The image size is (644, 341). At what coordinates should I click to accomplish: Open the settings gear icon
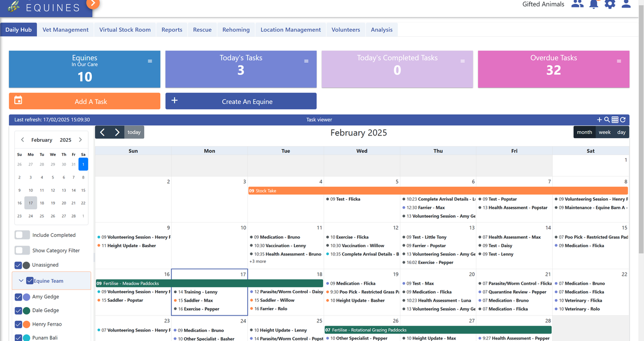point(610,4)
